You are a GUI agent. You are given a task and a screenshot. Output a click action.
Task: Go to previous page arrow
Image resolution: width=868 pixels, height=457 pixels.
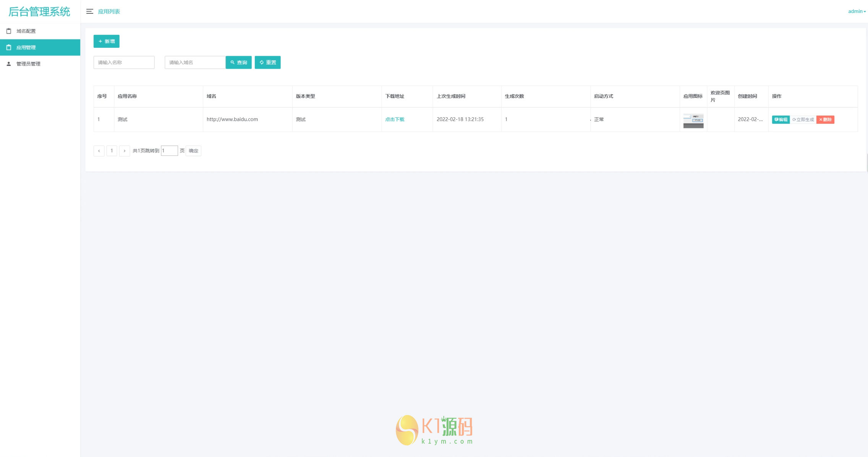click(x=99, y=151)
